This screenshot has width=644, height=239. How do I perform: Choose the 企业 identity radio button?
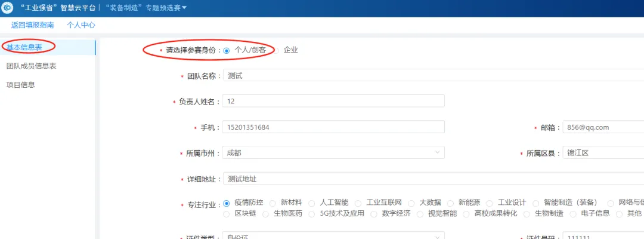[276, 51]
